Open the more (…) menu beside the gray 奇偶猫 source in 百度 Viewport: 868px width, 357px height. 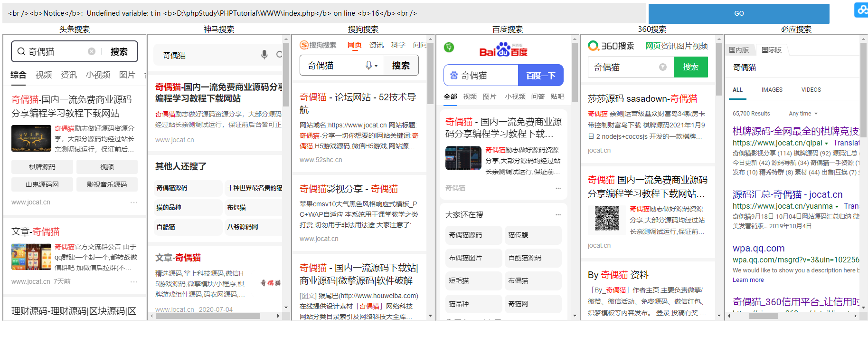point(558,188)
